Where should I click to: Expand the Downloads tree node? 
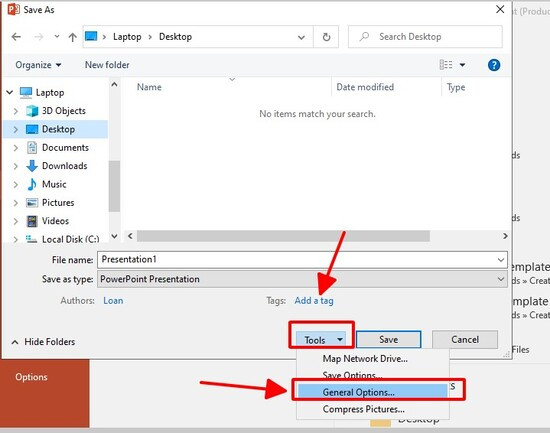click(15, 166)
